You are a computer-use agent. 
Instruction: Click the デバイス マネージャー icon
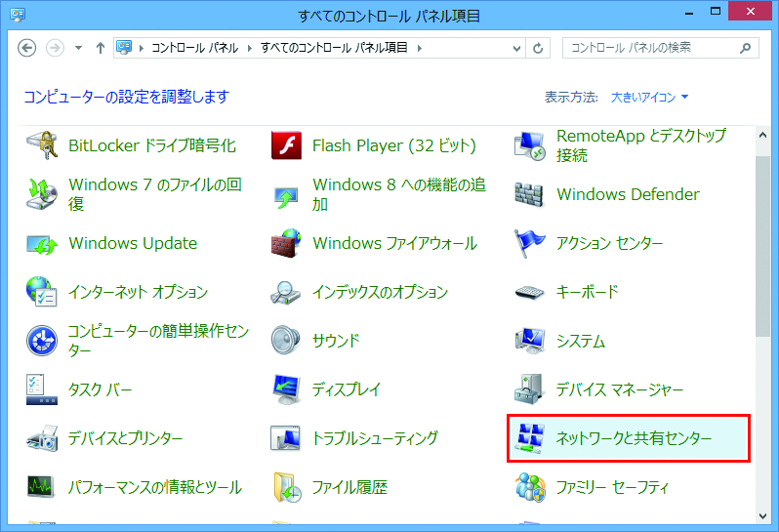coord(529,389)
